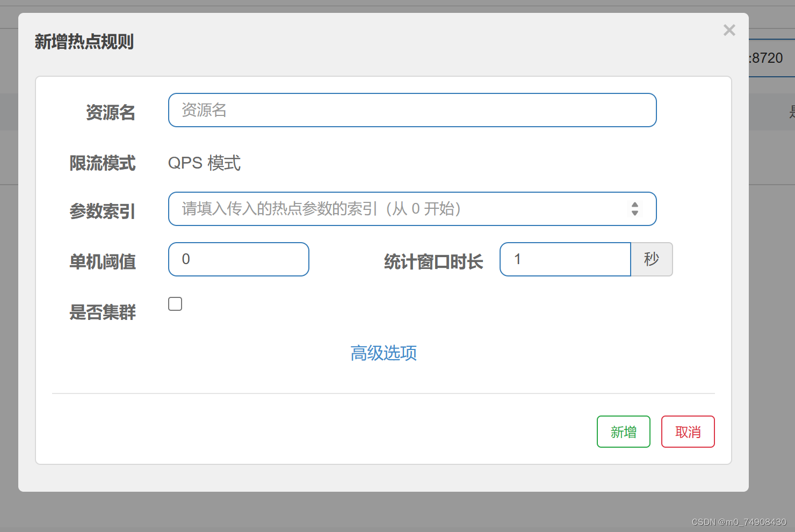The height and width of the screenshot is (532, 795).
Task: Close the 新增热点规则 dialog
Action: click(x=729, y=30)
